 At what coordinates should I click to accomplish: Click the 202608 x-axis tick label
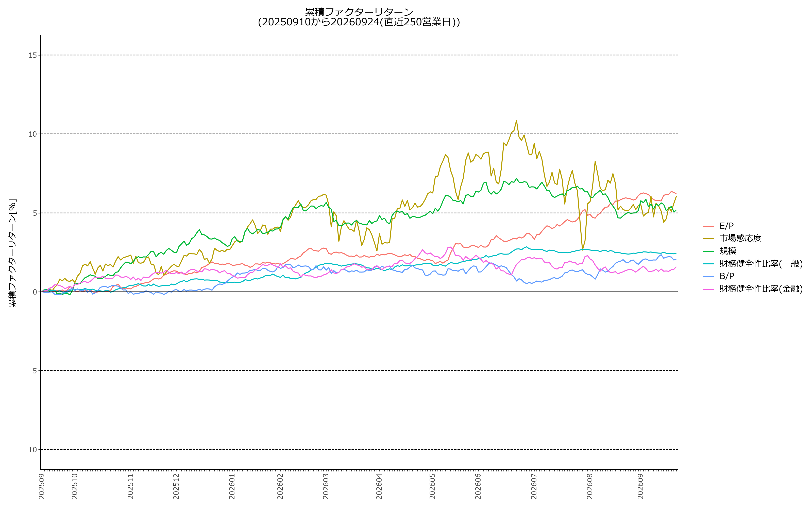tap(589, 486)
